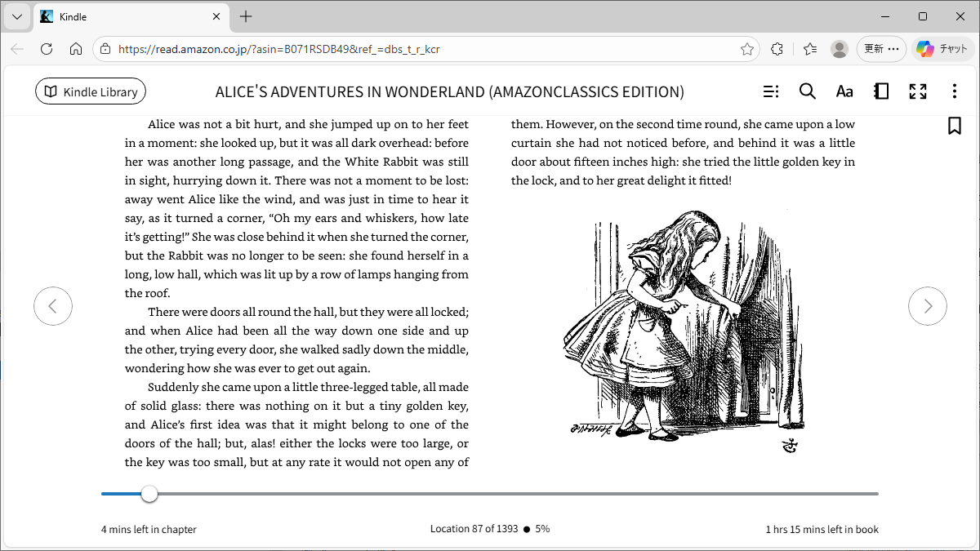Select the Kindle tab

[122, 16]
